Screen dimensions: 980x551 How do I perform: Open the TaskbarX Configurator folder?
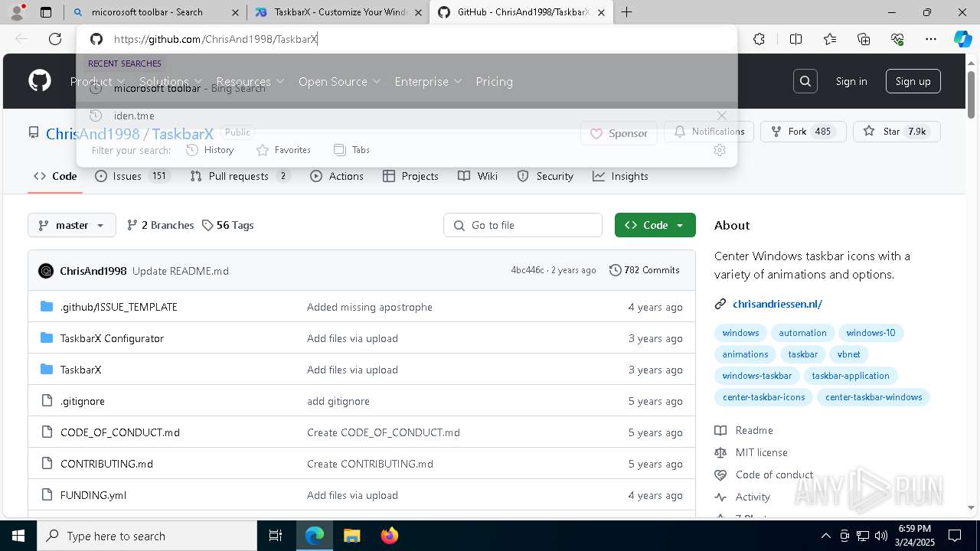[112, 338]
